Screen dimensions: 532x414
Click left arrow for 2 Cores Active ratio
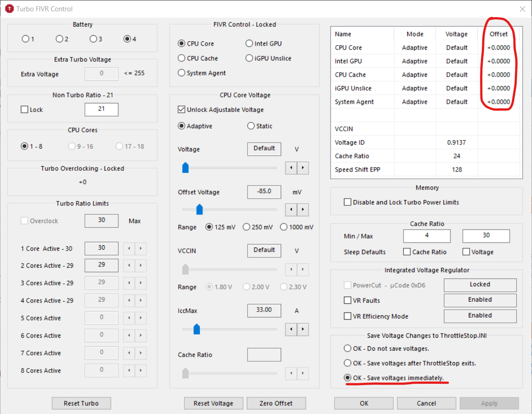[129, 265]
